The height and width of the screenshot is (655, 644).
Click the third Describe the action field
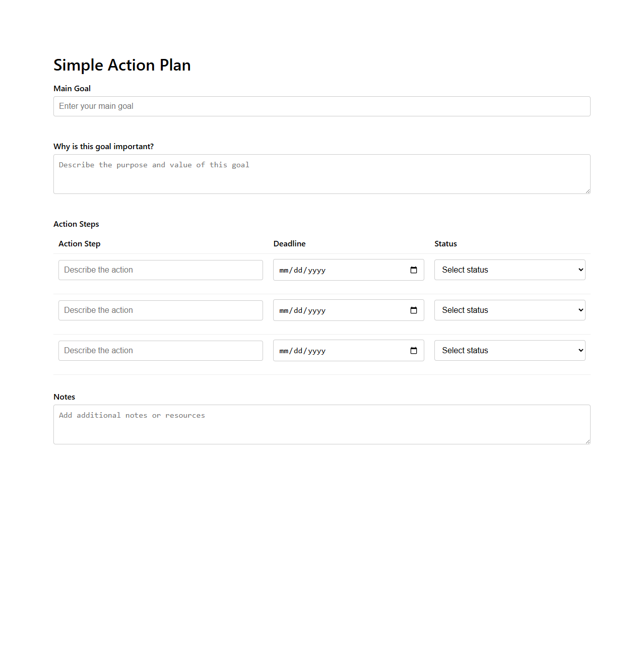tap(160, 350)
